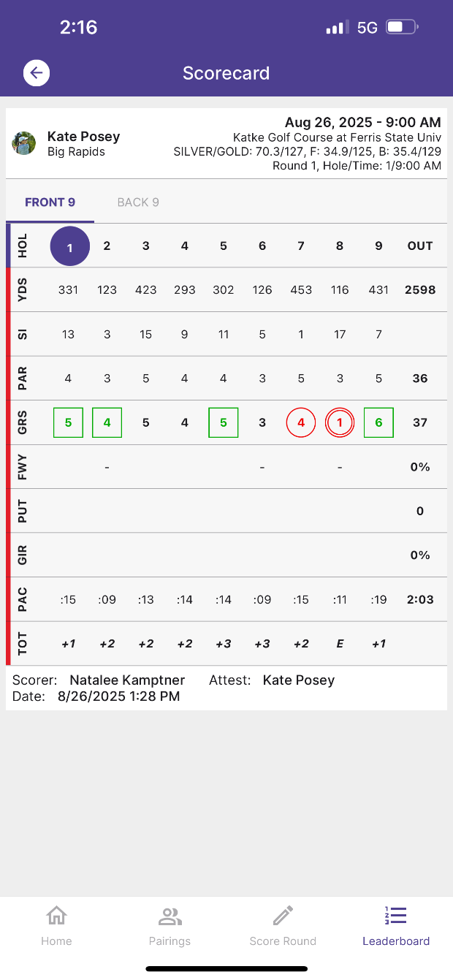453x980 pixels.
Task: Select the FRONT 9 tab
Action: tap(50, 202)
